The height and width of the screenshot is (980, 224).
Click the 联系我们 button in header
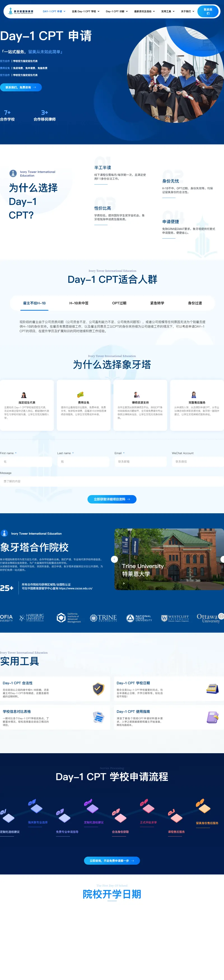point(208,11)
